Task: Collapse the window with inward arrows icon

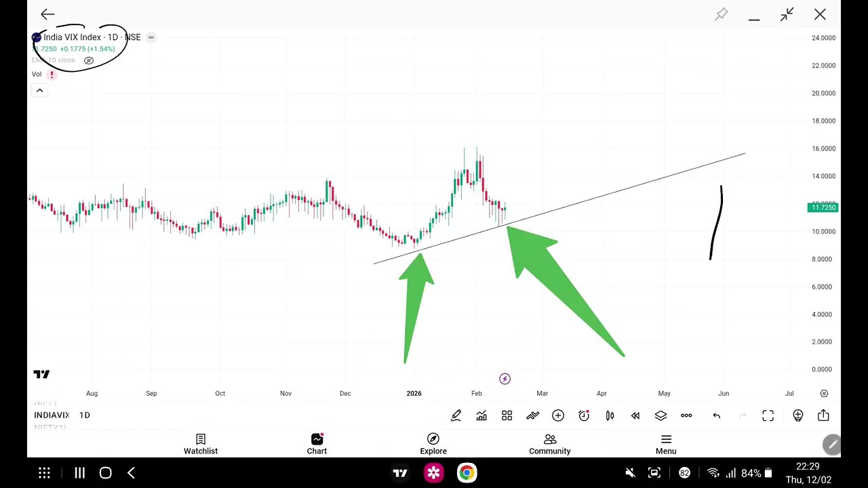Action: point(787,14)
